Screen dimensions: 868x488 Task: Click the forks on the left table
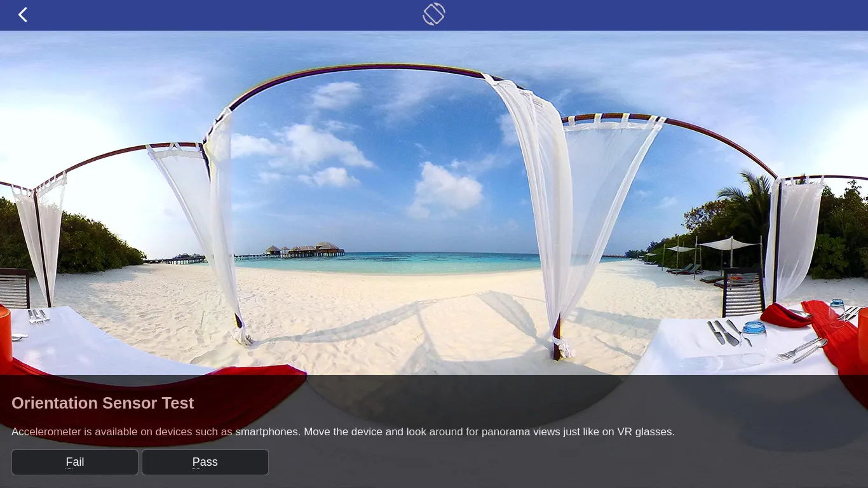37,315
